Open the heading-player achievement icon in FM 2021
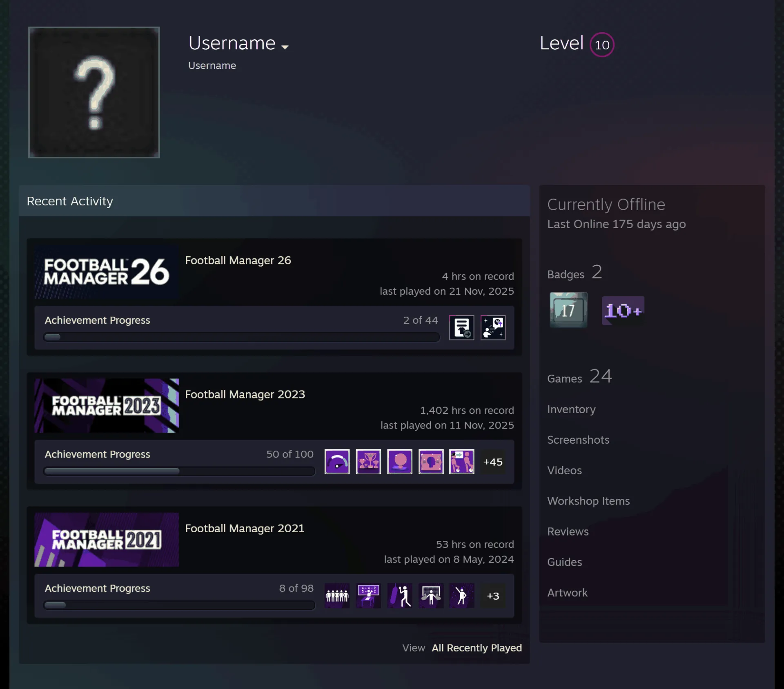Image resolution: width=784 pixels, height=689 pixels. (400, 596)
